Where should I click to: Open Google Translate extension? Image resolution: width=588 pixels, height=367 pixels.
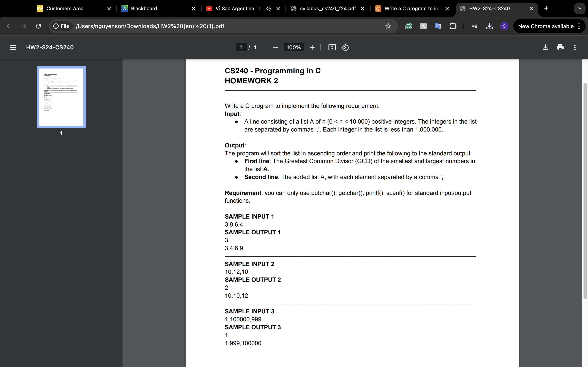(438, 26)
